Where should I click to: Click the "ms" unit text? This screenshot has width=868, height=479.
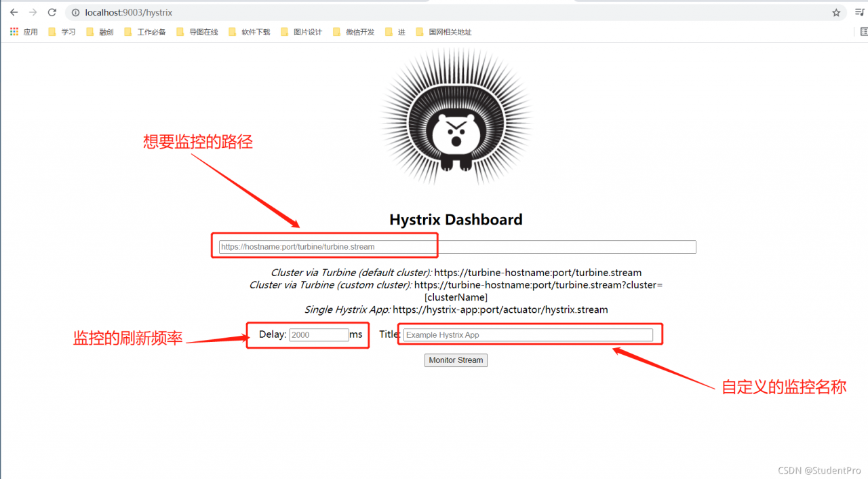(x=356, y=334)
